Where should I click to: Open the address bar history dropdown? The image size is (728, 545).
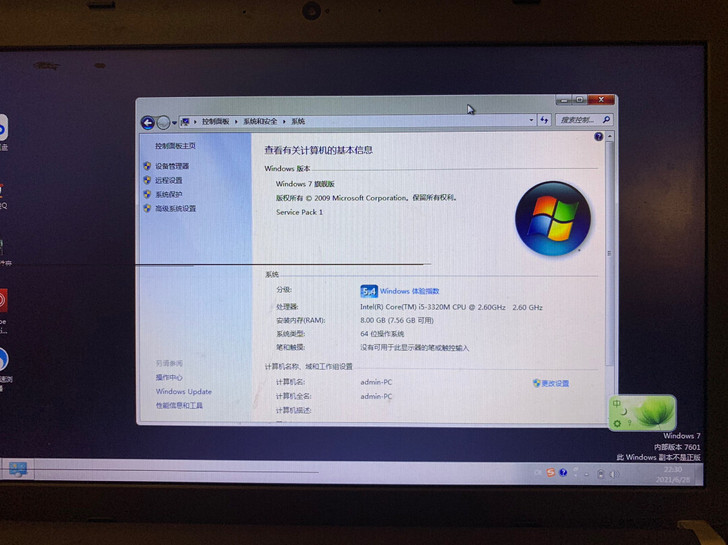point(531,120)
